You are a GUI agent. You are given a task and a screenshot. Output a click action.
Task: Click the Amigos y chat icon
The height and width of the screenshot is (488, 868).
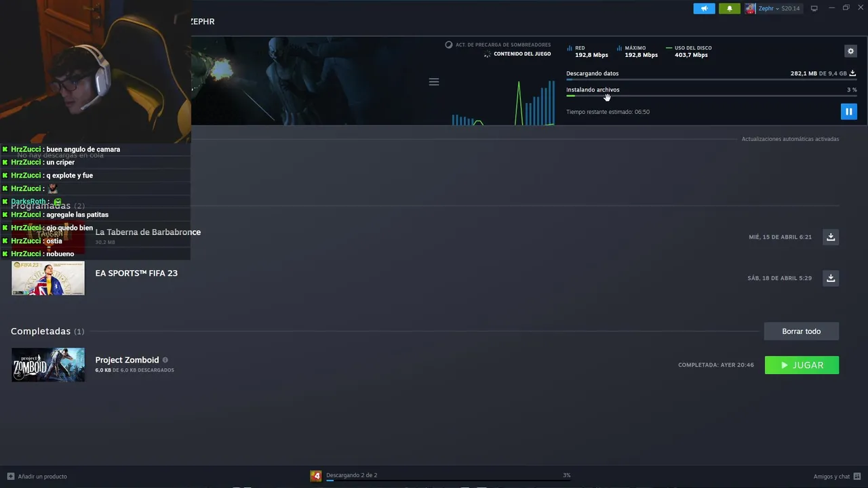pos(857,476)
